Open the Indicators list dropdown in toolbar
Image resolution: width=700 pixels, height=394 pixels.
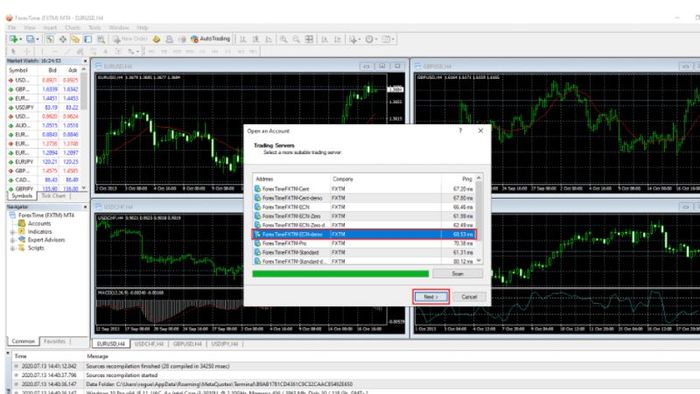point(354,39)
